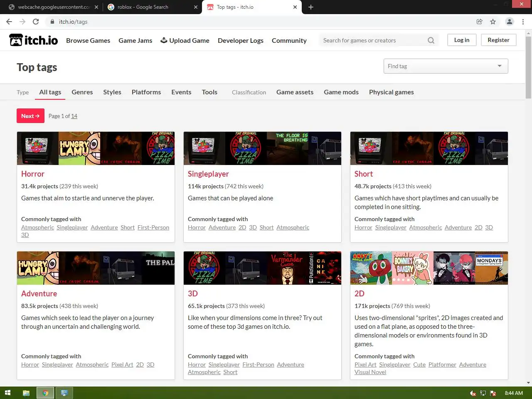This screenshot has width=532, height=399.
Task: Open the Styles tab
Action: 112,92
